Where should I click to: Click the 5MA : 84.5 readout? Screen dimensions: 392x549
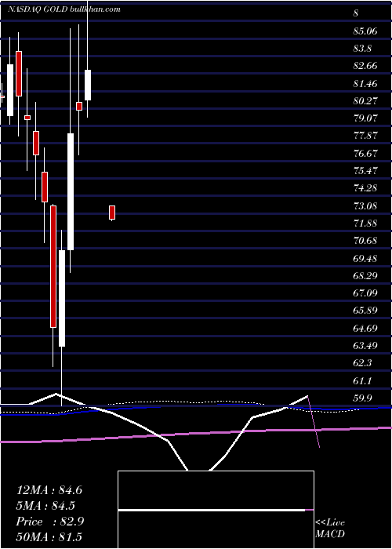tap(45, 506)
